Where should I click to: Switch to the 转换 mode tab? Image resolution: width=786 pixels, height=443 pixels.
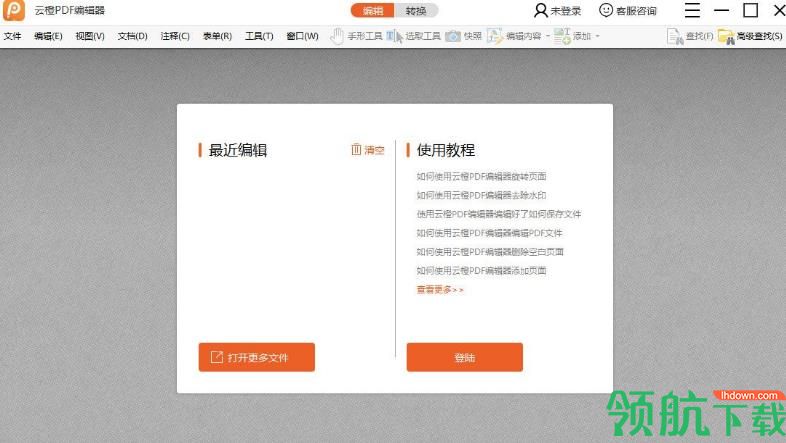[416, 11]
